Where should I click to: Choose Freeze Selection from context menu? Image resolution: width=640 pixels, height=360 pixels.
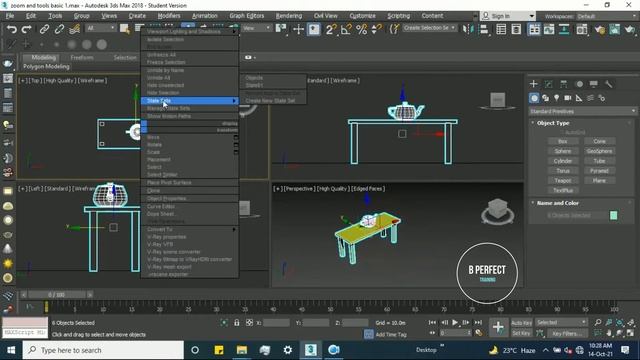[166, 62]
